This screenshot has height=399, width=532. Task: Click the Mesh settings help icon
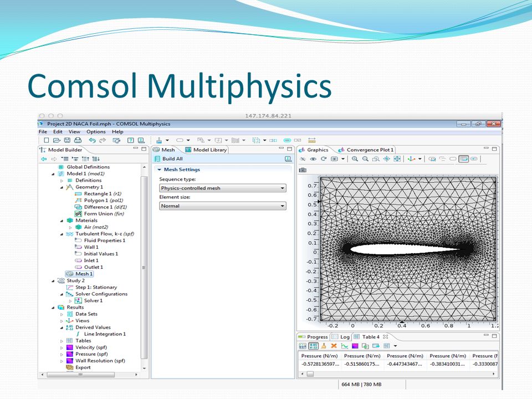(288, 159)
